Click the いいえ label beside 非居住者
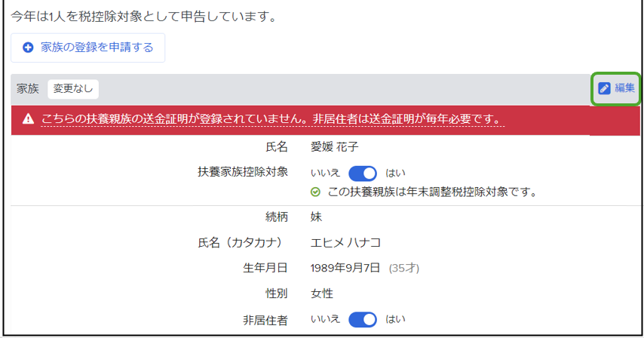Viewport: 644px width, 338px height. (x=325, y=319)
